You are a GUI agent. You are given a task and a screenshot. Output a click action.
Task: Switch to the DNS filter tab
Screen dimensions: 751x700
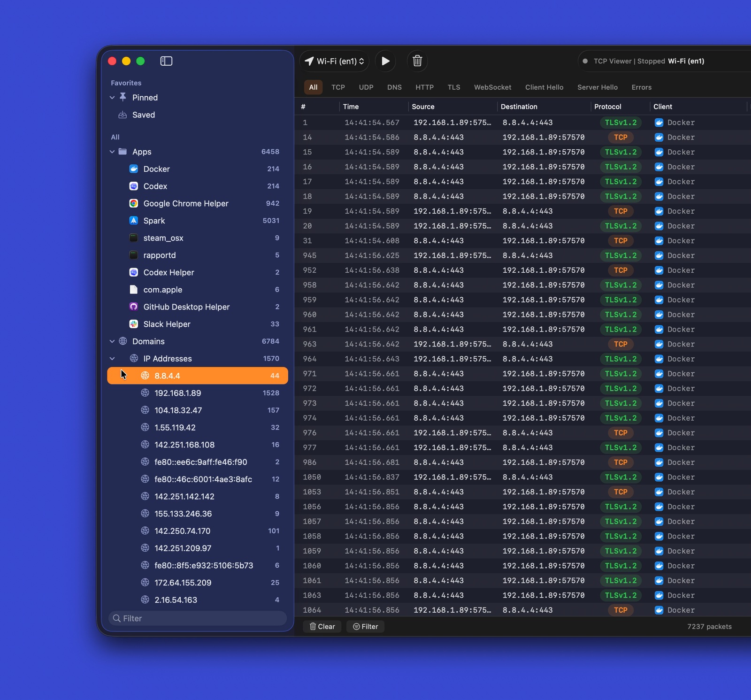394,87
